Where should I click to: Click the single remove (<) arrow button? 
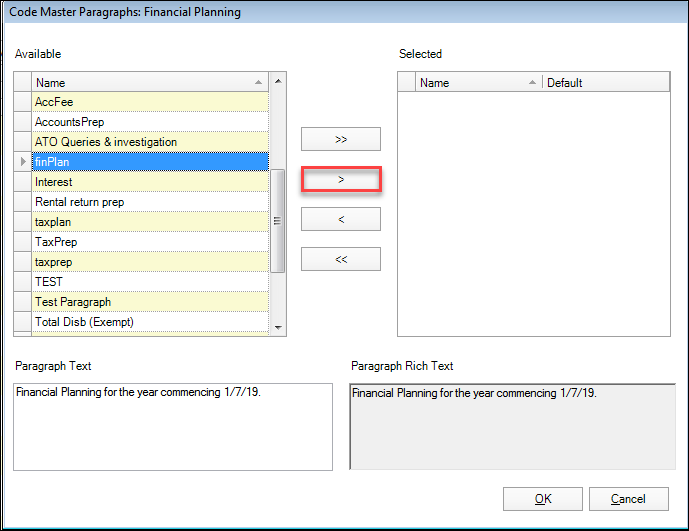(x=341, y=219)
